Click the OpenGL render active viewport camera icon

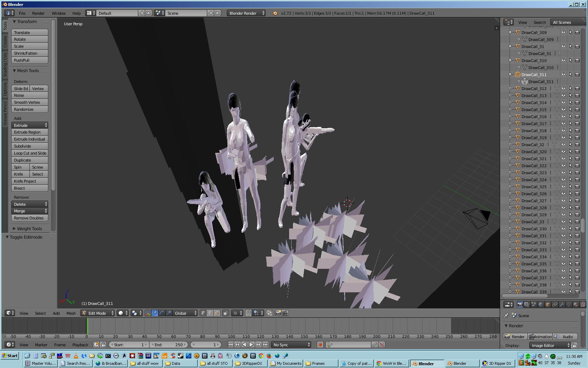pyautogui.click(x=278, y=313)
